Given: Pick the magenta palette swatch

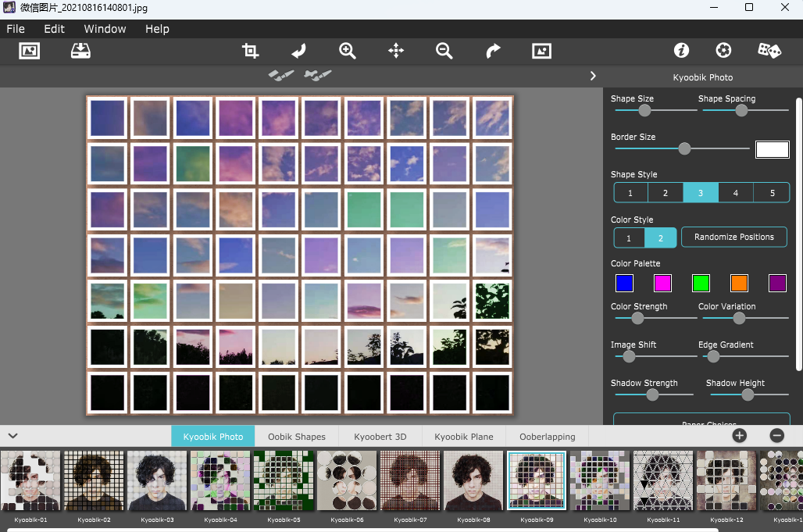Looking at the screenshot, I should click(662, 283).
